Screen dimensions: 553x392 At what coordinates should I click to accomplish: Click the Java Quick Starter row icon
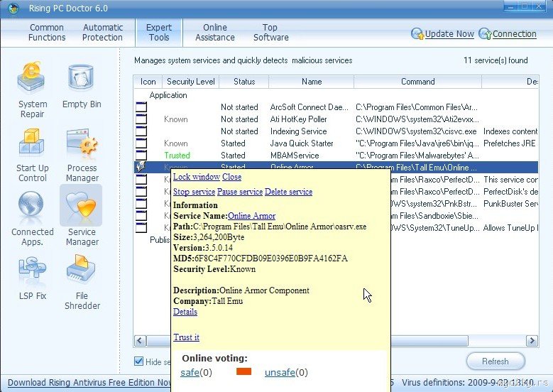[x=141, y=143]
